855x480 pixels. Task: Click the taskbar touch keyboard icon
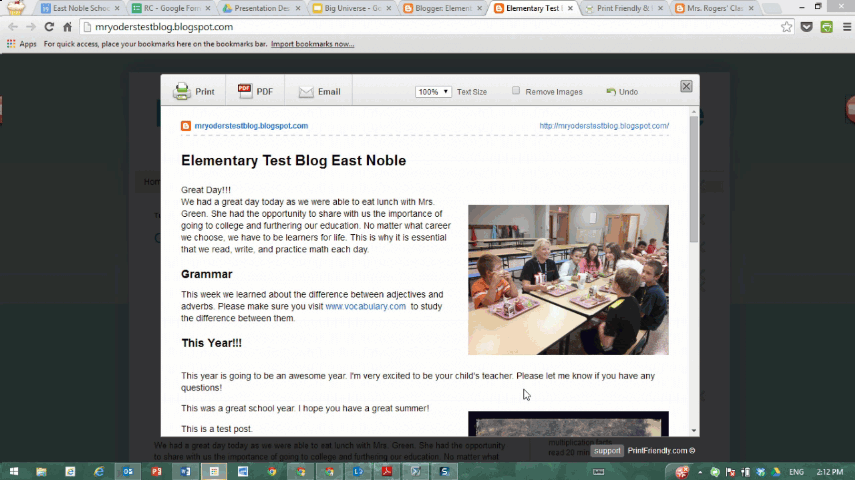pyautogui.click(x=598, y=472)
